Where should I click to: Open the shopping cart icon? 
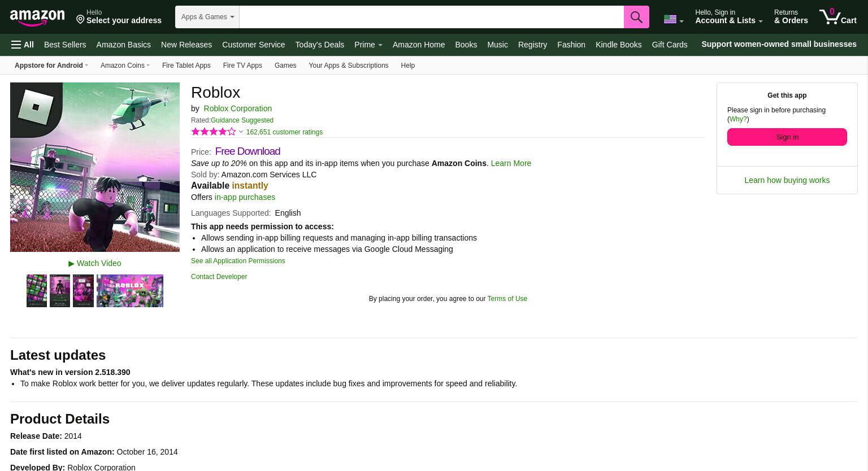(x=838, y=17)
